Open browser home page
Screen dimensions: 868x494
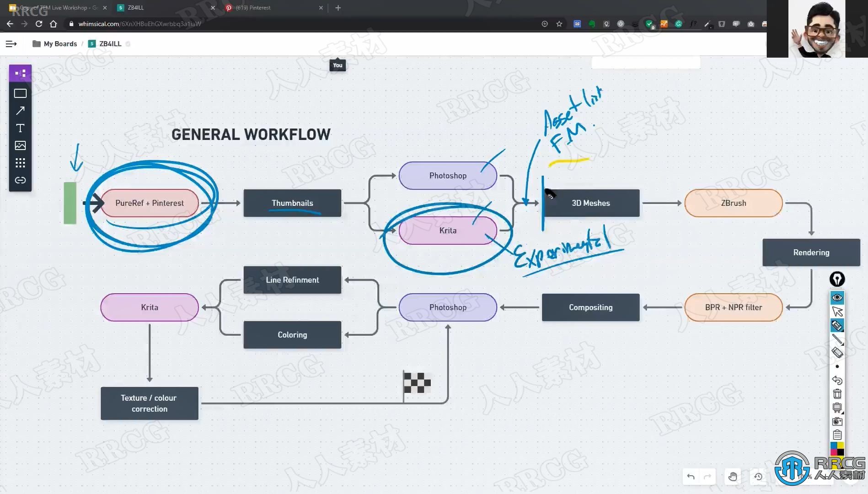pyautogui.click(x=54, y=24)
